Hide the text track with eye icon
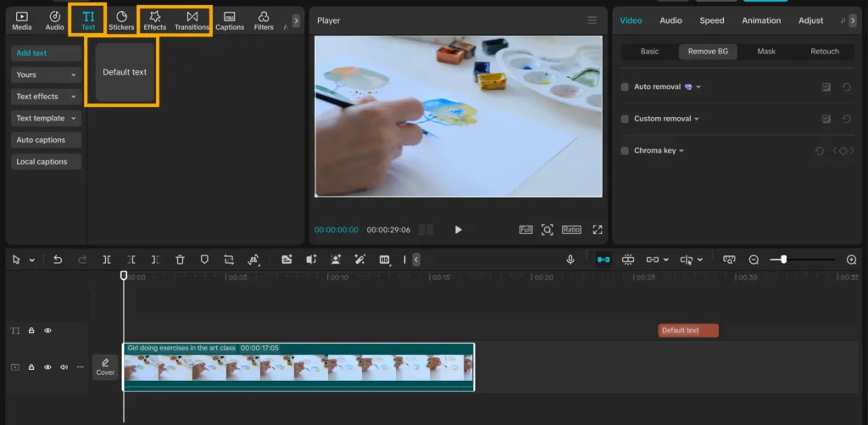 coord(47,331)
